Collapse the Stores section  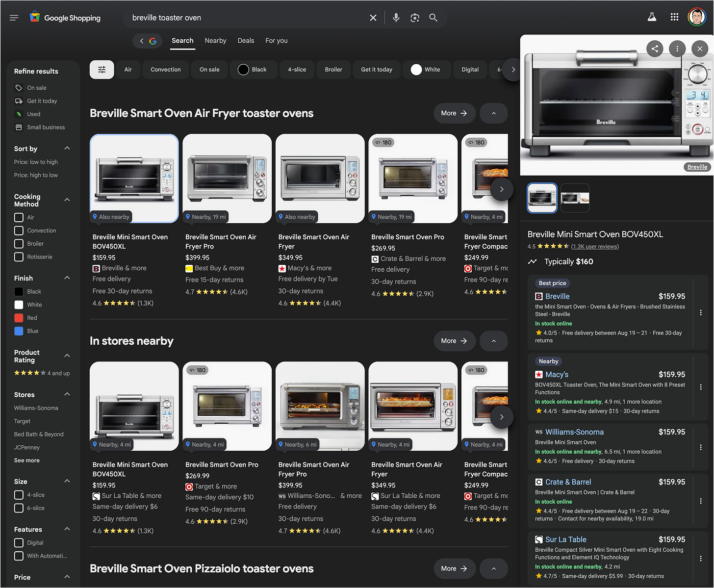(x=67, y=394)
